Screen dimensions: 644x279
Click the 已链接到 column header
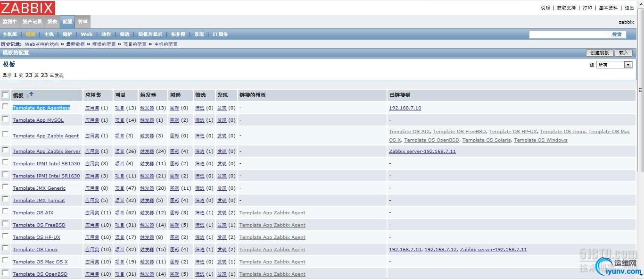pyautogui.click(x=400, y=95)
